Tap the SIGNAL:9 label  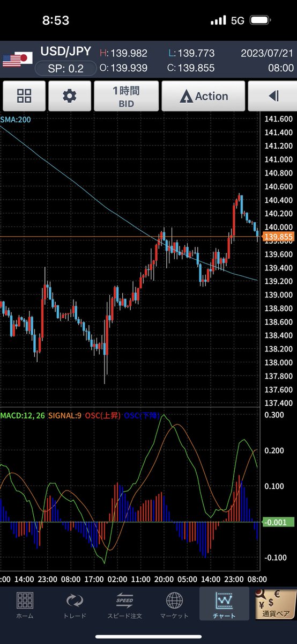point(65,415)
